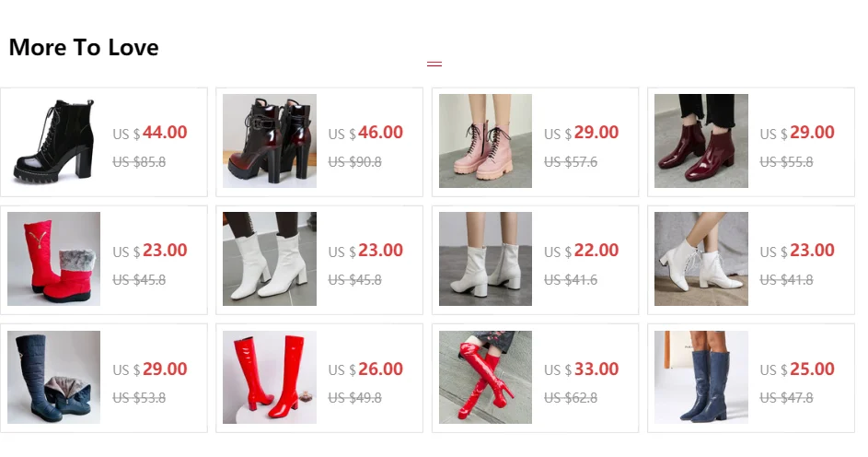Click the More To Love heading
Image resolution: width=868 pixels, height=457 pixels.
[x=84, y=48]
